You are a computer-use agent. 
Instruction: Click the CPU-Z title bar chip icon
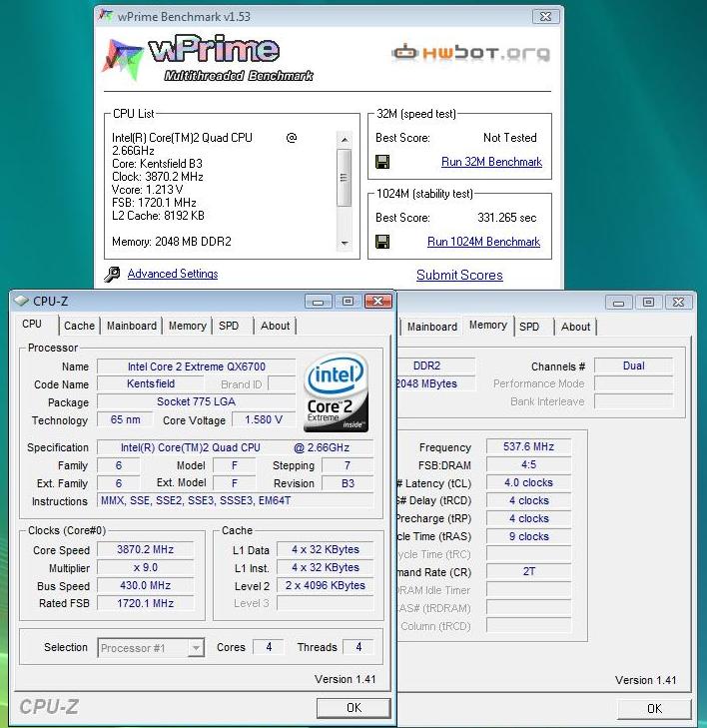(x=21, y=301)
